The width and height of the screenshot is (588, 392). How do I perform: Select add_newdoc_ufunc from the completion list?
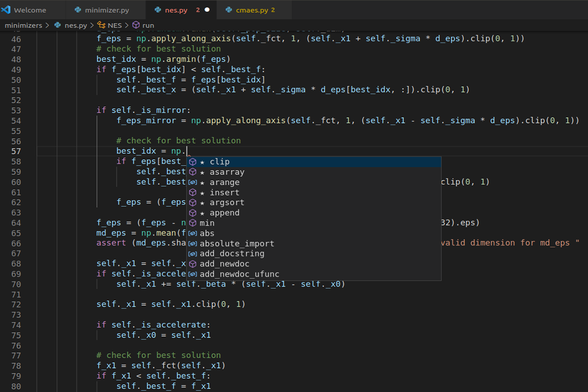pyautogui.click(x=239, y=274)
